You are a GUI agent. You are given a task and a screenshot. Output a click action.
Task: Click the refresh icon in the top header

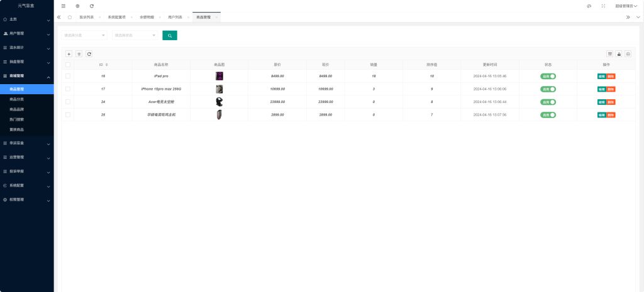pos(92,6)
